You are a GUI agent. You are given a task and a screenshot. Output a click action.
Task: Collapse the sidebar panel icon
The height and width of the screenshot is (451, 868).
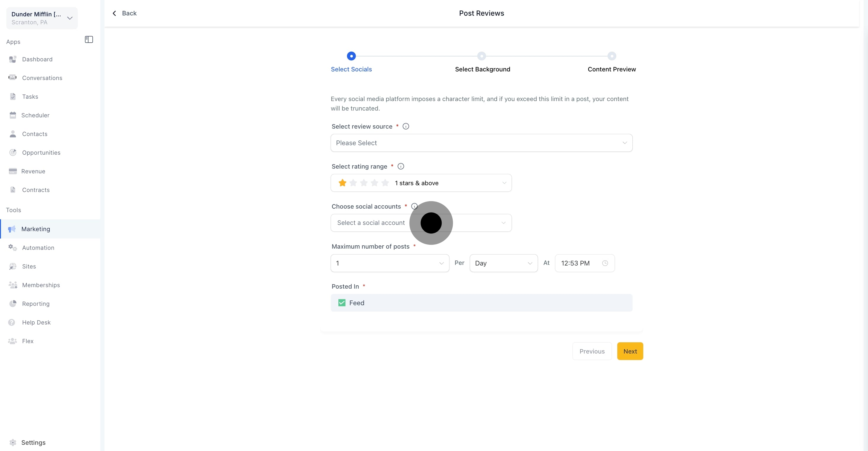pyautogui.click(x=89, y=39)
